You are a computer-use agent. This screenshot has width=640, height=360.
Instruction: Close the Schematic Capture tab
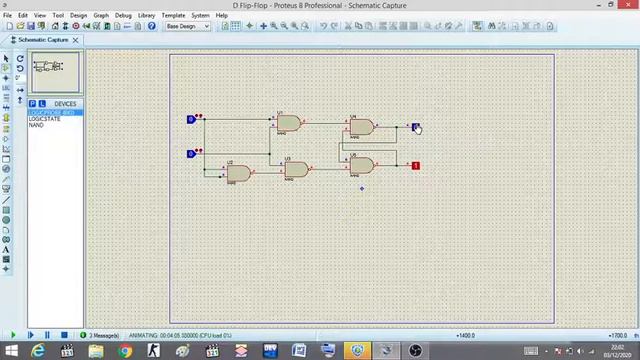click(x=76, y=40)
